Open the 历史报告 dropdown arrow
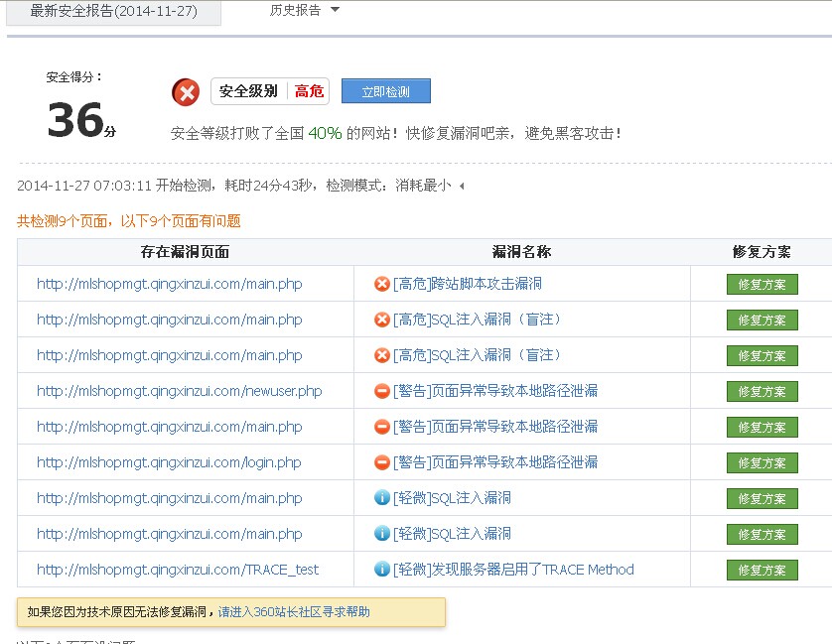 point(335,10)
